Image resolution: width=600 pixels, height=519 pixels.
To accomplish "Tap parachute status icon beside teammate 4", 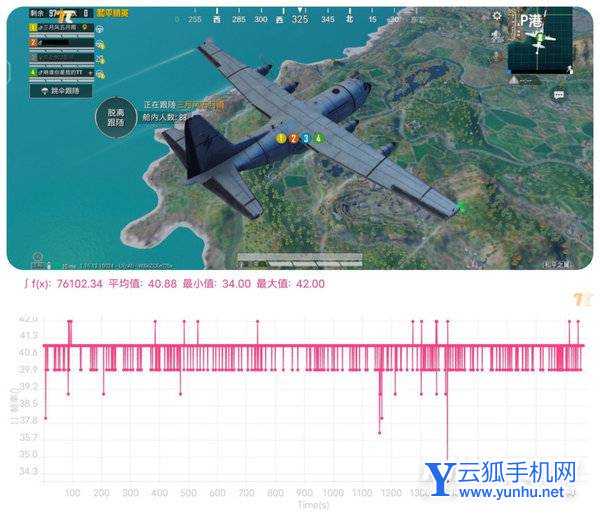I will (x=101, y=75).
